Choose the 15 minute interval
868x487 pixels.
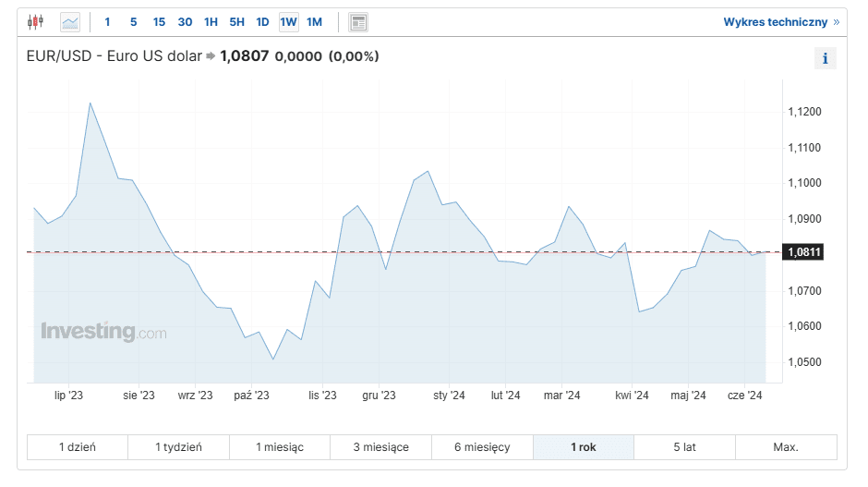(159, 21)
